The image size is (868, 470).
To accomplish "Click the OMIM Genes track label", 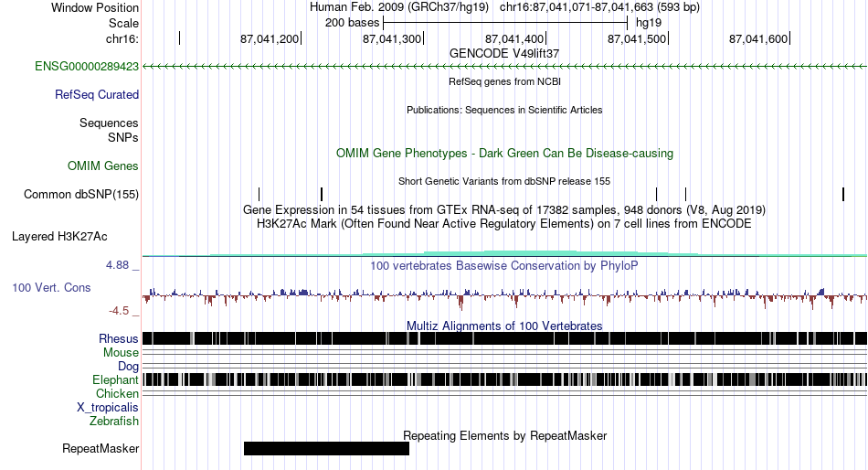I will tap(103, 166).
